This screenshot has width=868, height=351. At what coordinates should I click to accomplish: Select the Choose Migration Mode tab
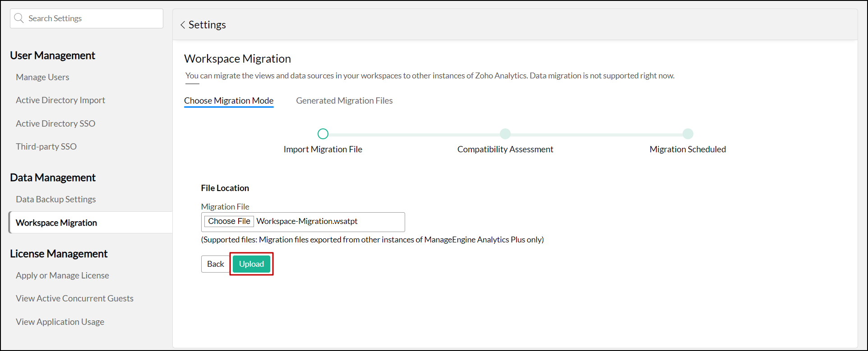click(x=229, y=101)
